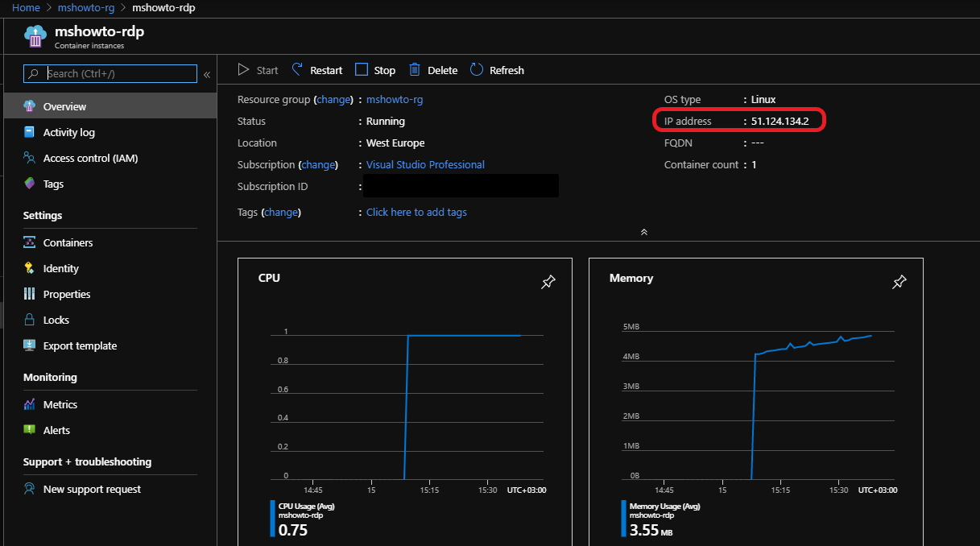Delete the container instance
Viewport: 980px width, 546px height.
pos(433,70)
